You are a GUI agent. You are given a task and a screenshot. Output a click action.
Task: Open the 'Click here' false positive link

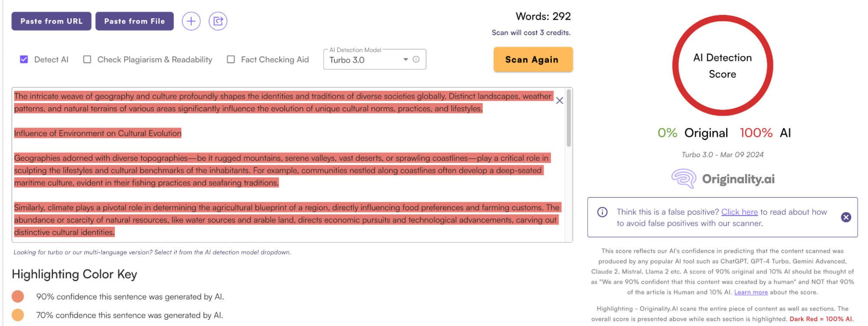point(739,212)
